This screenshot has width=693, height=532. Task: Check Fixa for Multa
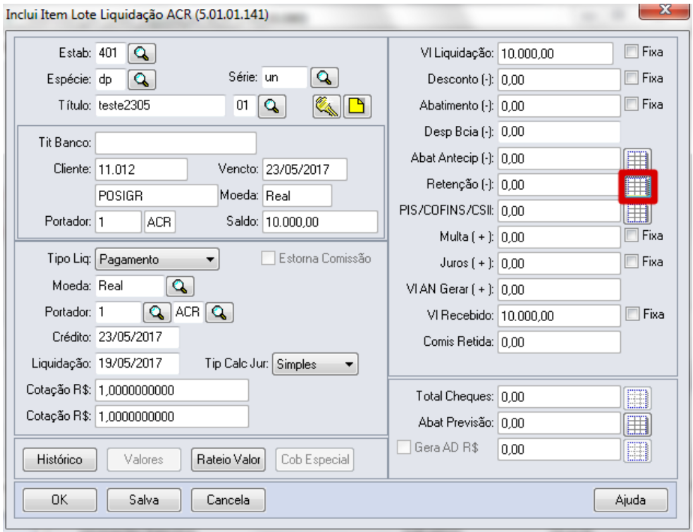pyautogui.click(x=631, y=236)
